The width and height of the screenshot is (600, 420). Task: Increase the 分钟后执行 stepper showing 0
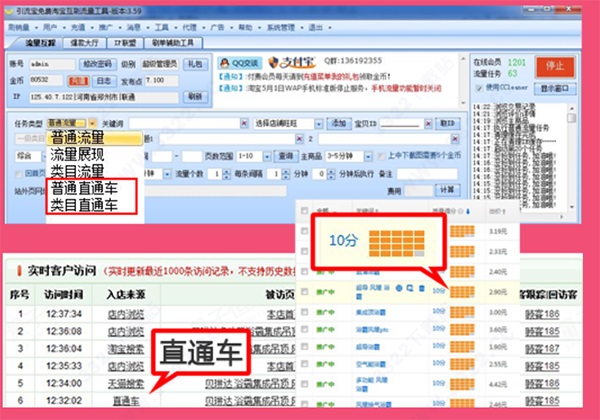tap(331, 171)
